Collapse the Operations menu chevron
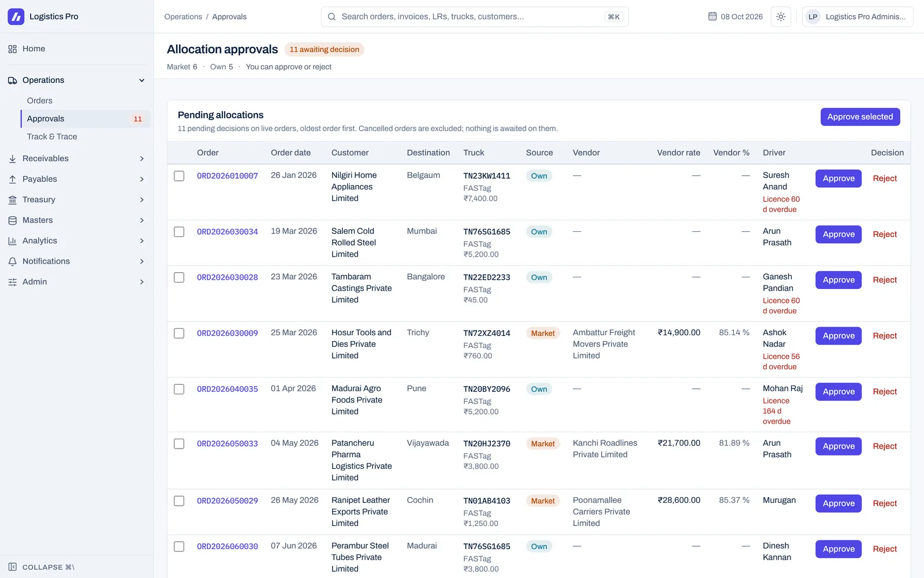 [x=141, y=80]
